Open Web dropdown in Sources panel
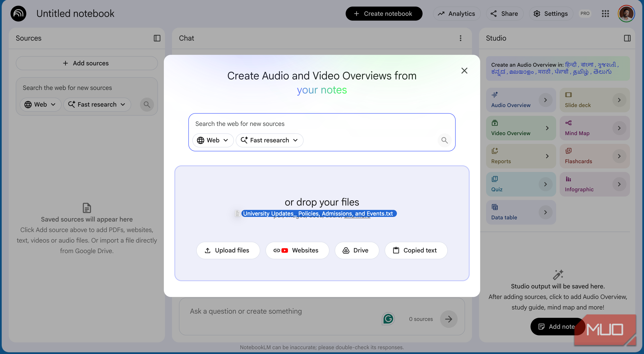The image size is (644, 354). [x=40, y=104]
